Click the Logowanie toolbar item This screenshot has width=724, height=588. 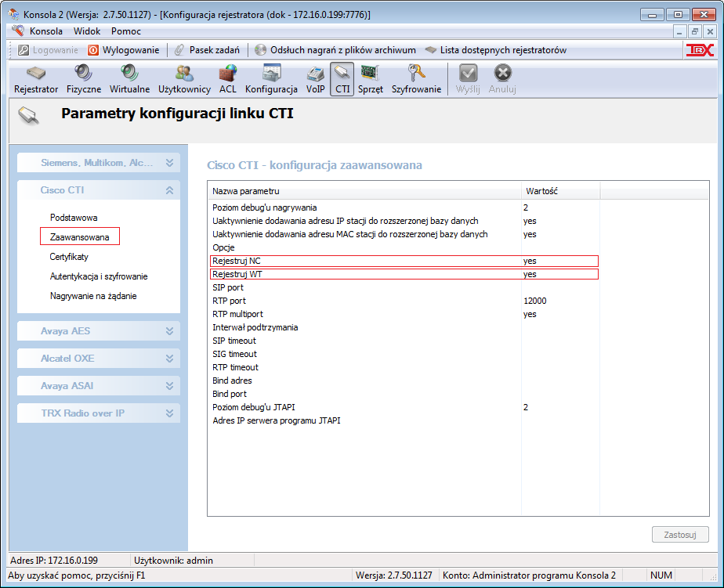pyautogui.click(x=48, y=50)
